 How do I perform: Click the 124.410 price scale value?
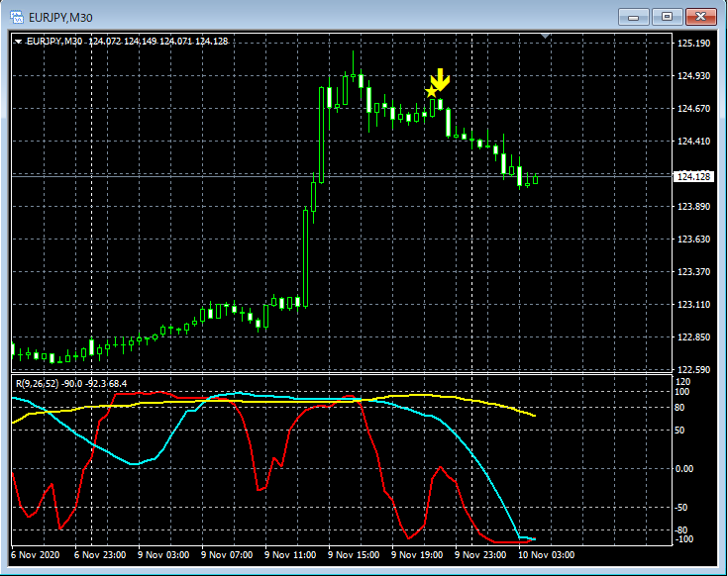[693, 141]
